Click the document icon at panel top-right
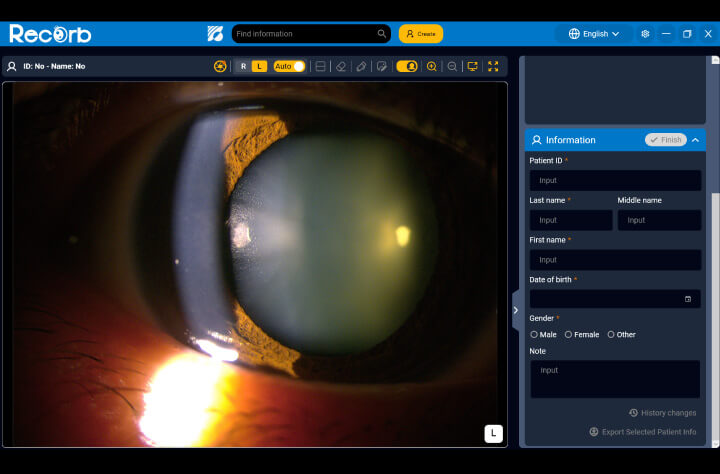The image size is (720, 474). [x=715, y=60]
